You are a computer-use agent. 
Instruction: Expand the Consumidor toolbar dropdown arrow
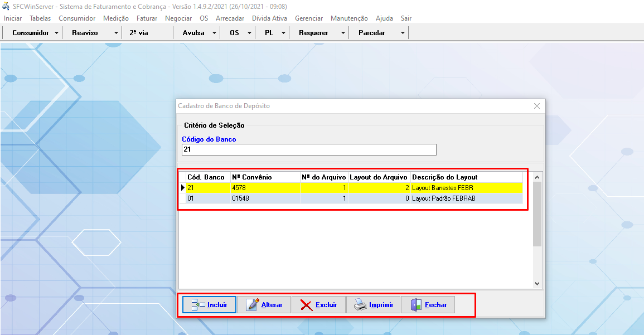(57, 33)
